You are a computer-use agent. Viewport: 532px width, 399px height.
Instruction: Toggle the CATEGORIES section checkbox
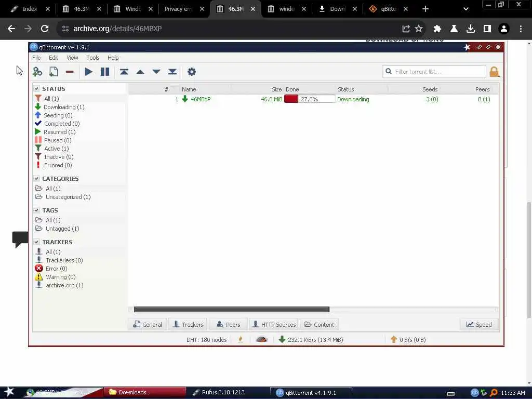pos(36,179)
